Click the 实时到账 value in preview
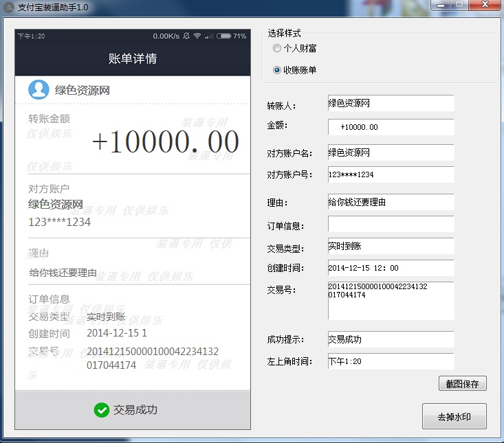This screenshot has height=443, width=504. (106, 317)
